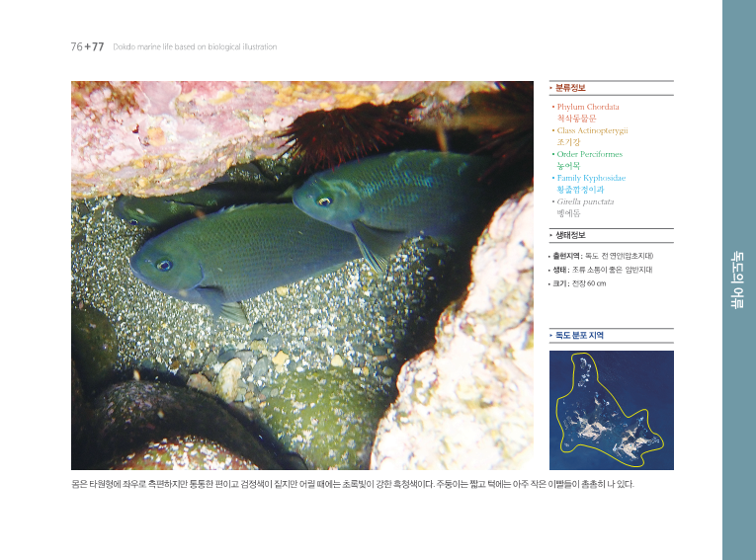Click the large underwater fish photo
Image resolution: width=756 pixels, height=560 pixels.
point(302,276)
